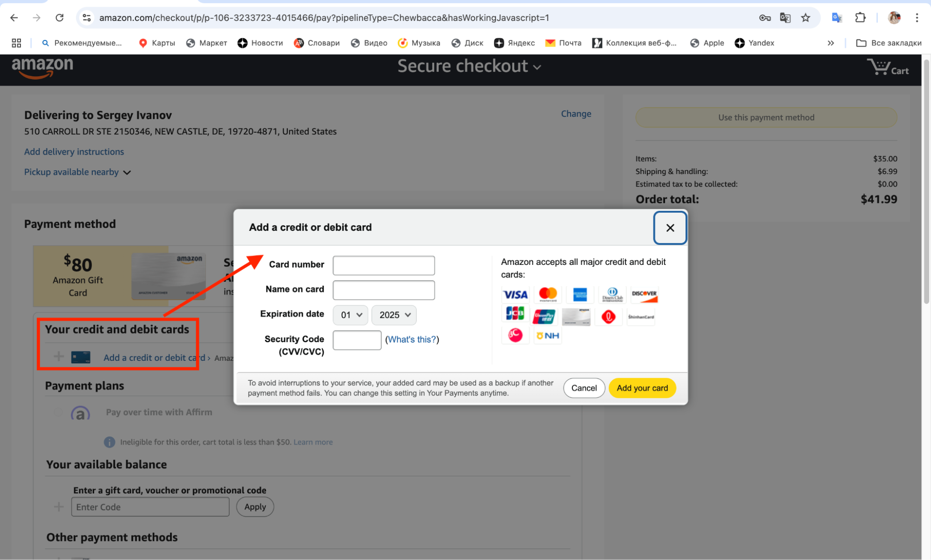The image size is (931, 560).
Task: Open expiration year dropdown
Action: click(394, 315)
